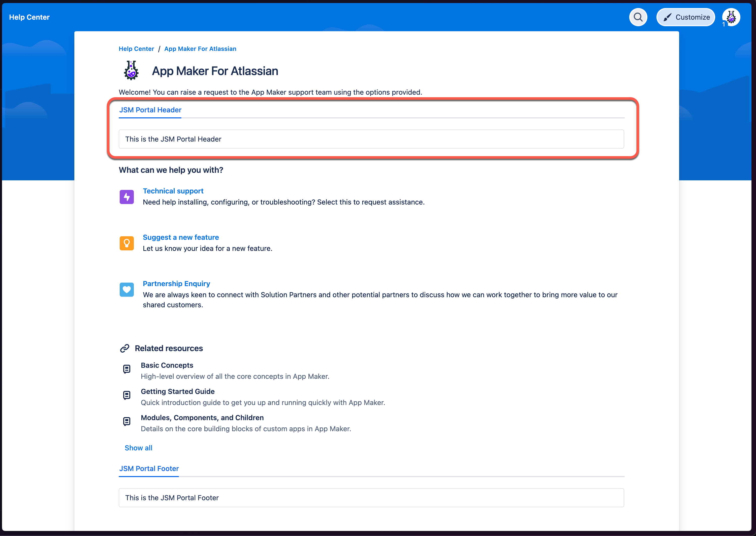Open the Getting Started Guide article
Image resolution: width=756 pixels, height=536 pixels.
click(x=178, y=391)
